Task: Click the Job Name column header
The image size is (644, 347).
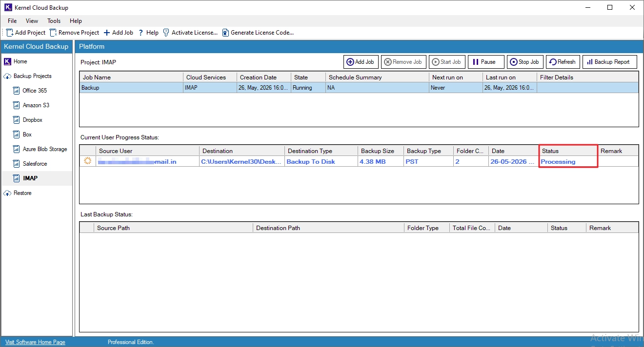Action: coord(131,77)
